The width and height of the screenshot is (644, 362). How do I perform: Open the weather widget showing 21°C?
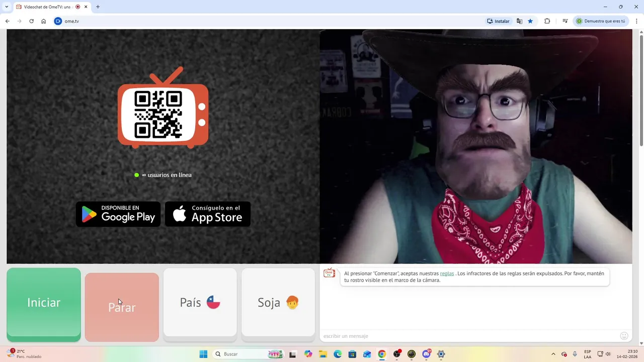point(24,354)
